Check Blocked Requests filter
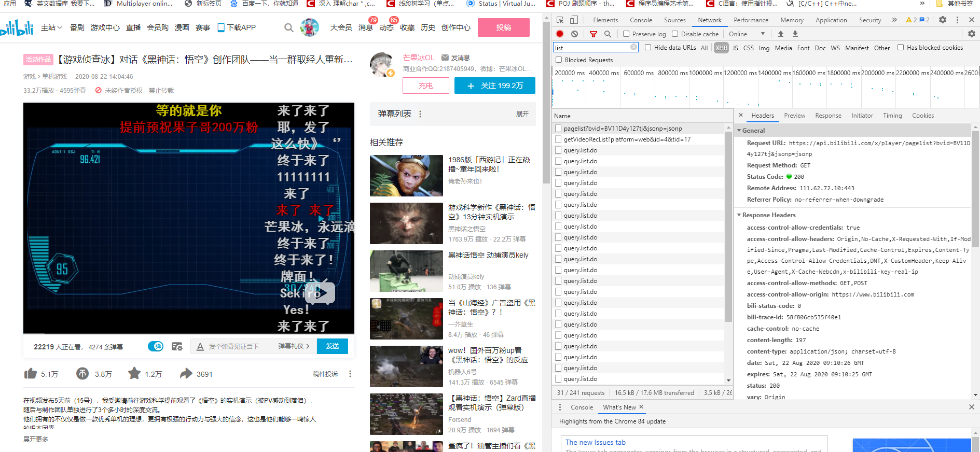The height and width of the screenshot is (452, 980). (x=559, y=60)
